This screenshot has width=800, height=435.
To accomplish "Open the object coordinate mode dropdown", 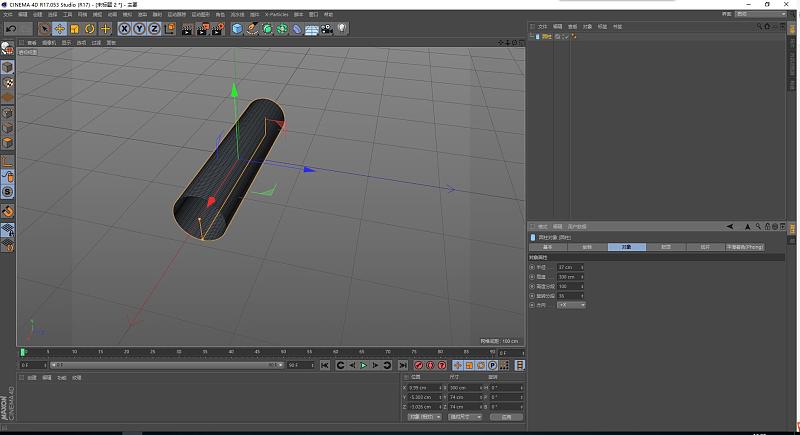I will (x=425, y=417).
